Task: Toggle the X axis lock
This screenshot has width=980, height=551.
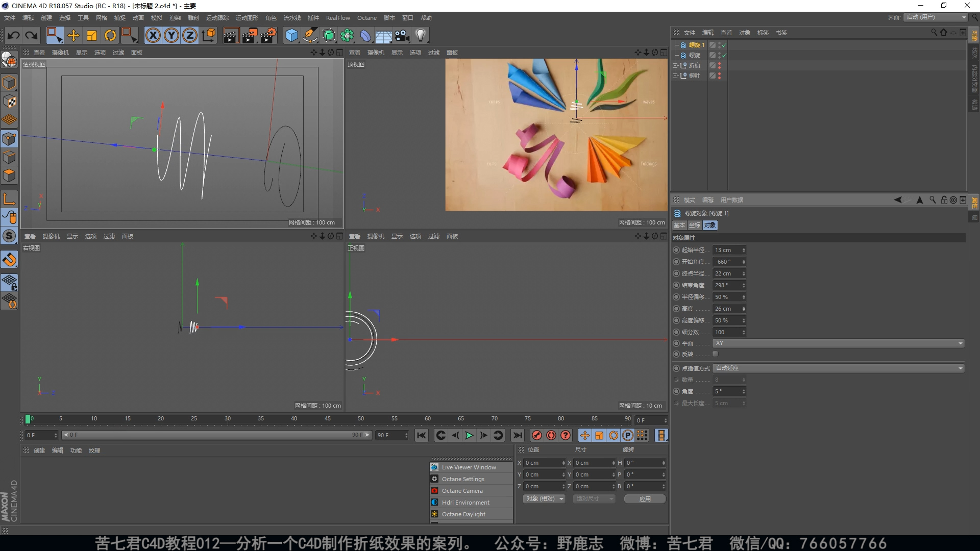Action: (x=153, y=35)
